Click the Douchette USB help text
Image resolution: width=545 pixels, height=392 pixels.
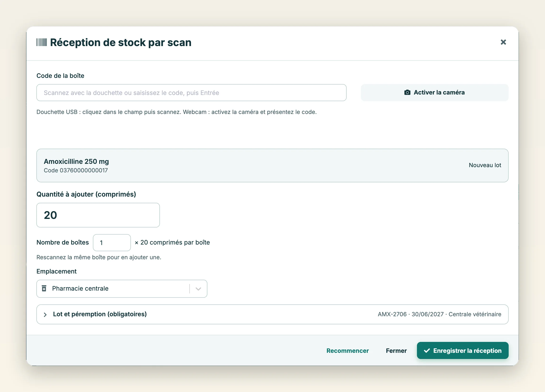click(176, 112)
